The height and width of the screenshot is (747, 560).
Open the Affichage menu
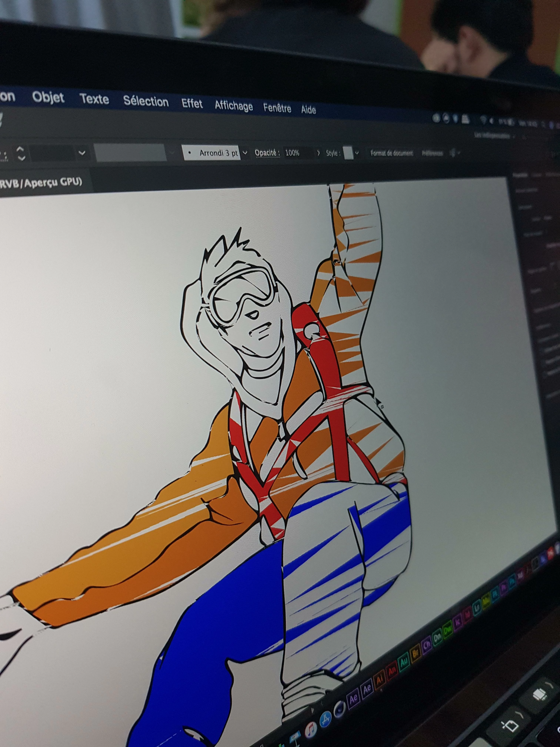click(234, 106)
